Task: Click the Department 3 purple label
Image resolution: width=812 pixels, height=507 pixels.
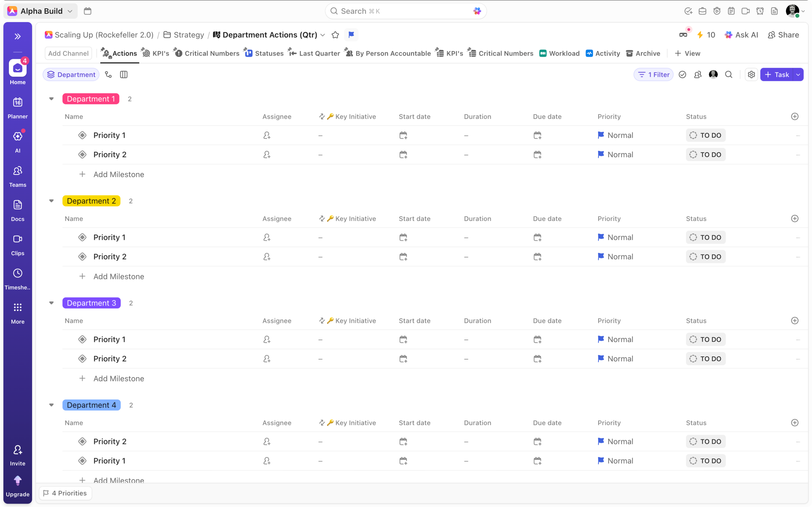Action: 91,303
